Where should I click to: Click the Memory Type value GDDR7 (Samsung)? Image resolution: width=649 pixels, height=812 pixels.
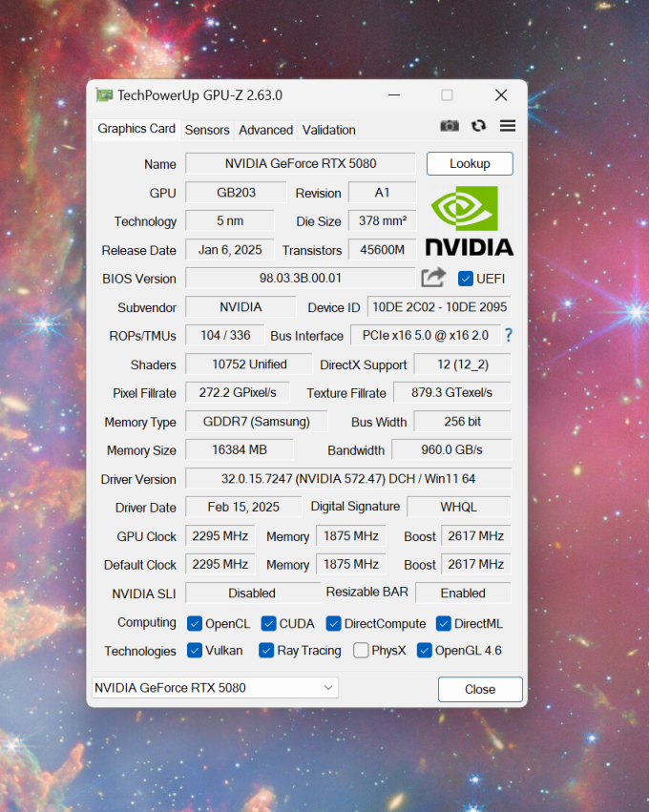click(257, 422)
